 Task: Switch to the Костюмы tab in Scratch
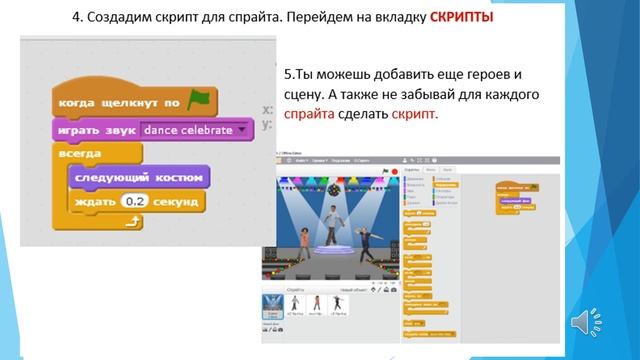(431, 169)
